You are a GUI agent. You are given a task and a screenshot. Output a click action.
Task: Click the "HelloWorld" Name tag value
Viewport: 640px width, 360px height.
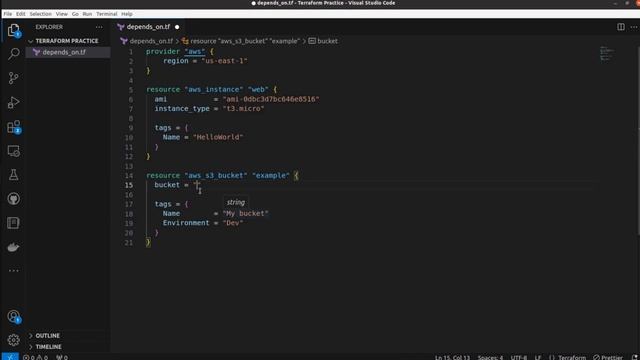pos(218,137)
